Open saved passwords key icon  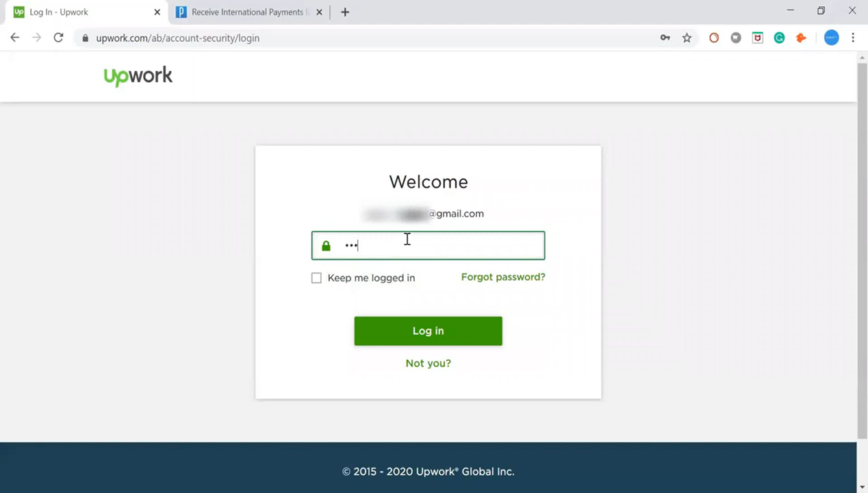(665, 38)
